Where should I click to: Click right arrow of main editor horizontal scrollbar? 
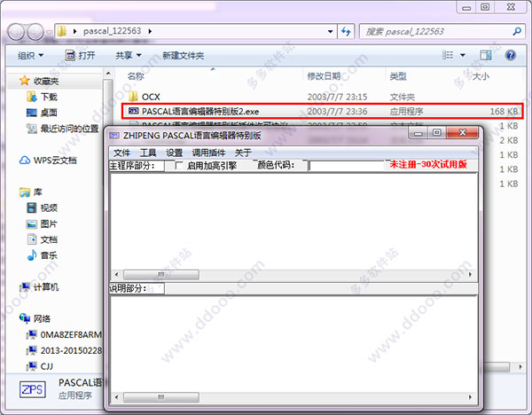tap(470, 274)
